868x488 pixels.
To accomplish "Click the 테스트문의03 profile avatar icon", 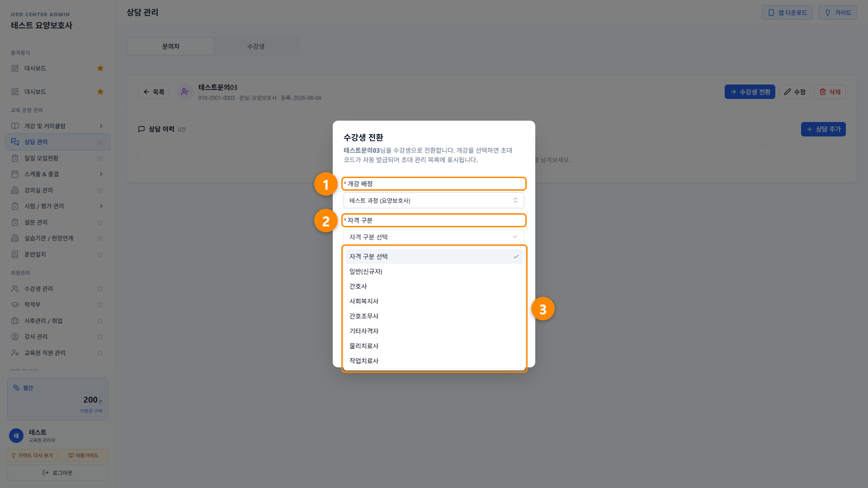I will click(x=185, y=92).
